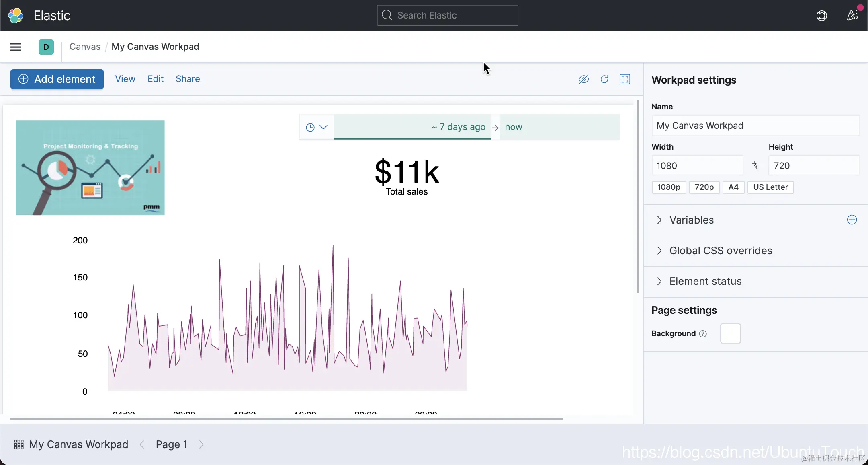The image size is (868, 465).
Task: Open the page Background color swatch
Action: 730,333
